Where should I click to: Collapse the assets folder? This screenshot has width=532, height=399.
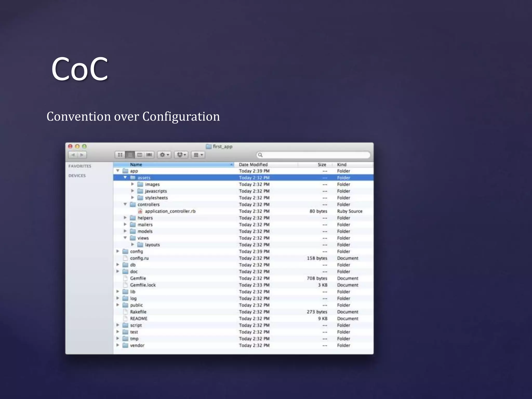pos(125,177)
